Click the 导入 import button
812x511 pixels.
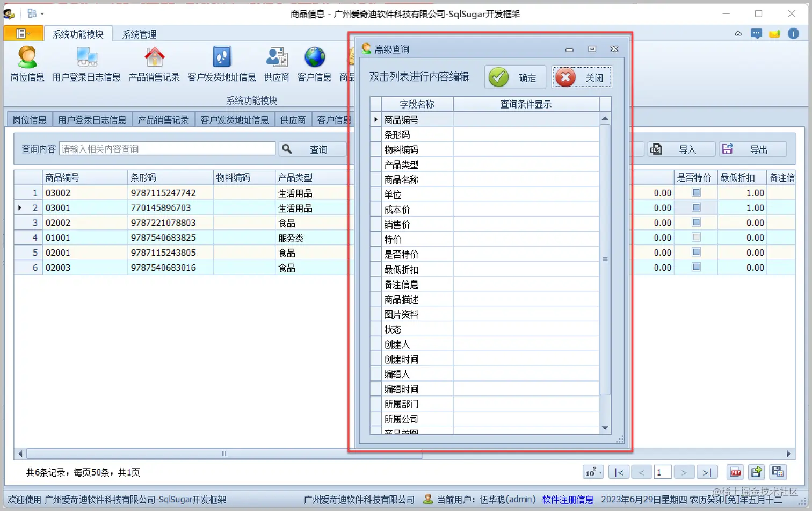tap(680, 149)
